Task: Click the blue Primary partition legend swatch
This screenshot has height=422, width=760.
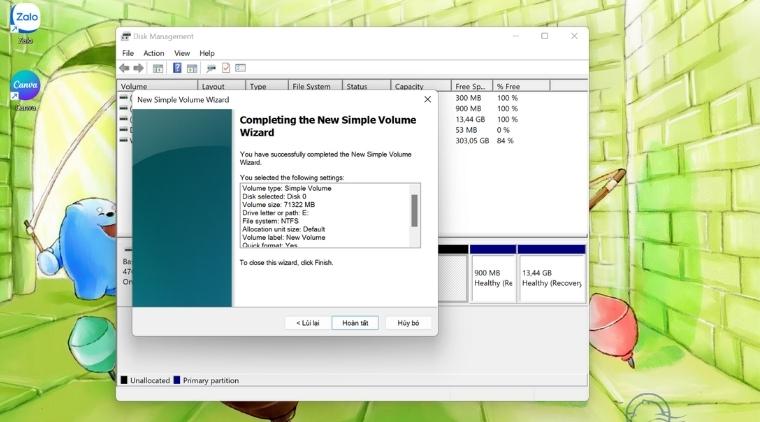Action: (177, 380)
